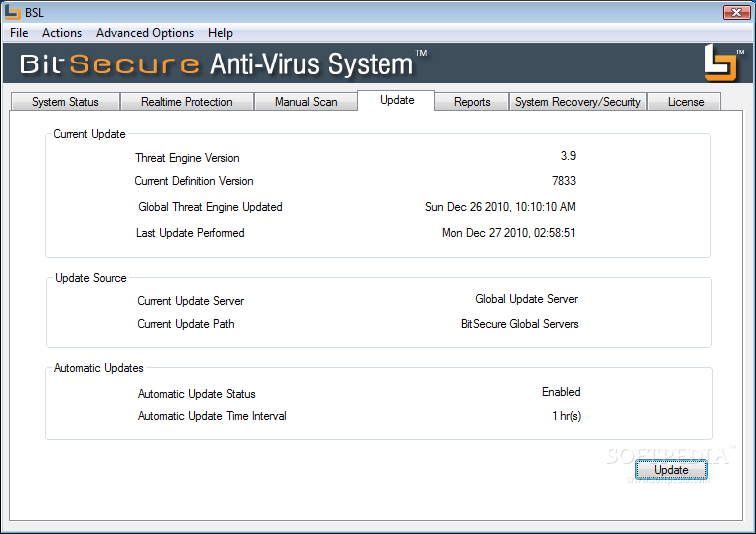The height and width of the screenshot is (534, 756).
Task: Click the Automatic Update Status label
Action: tap(196, 394)
